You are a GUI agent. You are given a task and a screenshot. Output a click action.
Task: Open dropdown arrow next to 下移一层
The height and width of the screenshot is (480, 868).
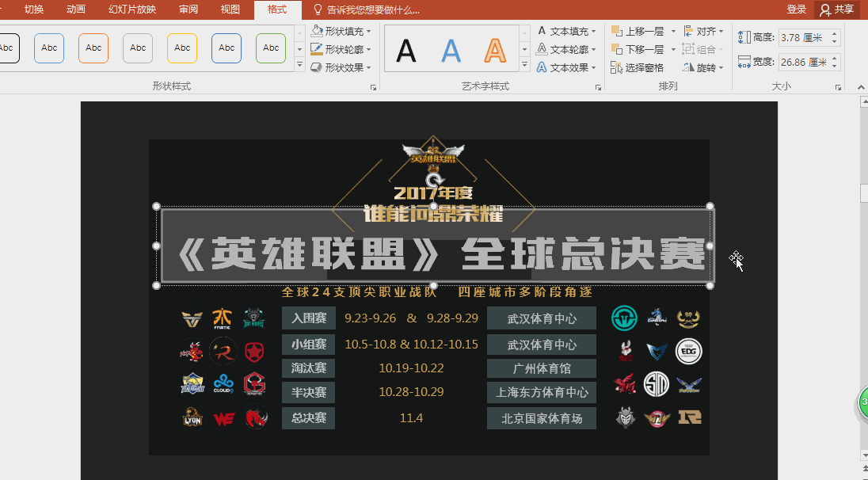click(x=673, y=49)
